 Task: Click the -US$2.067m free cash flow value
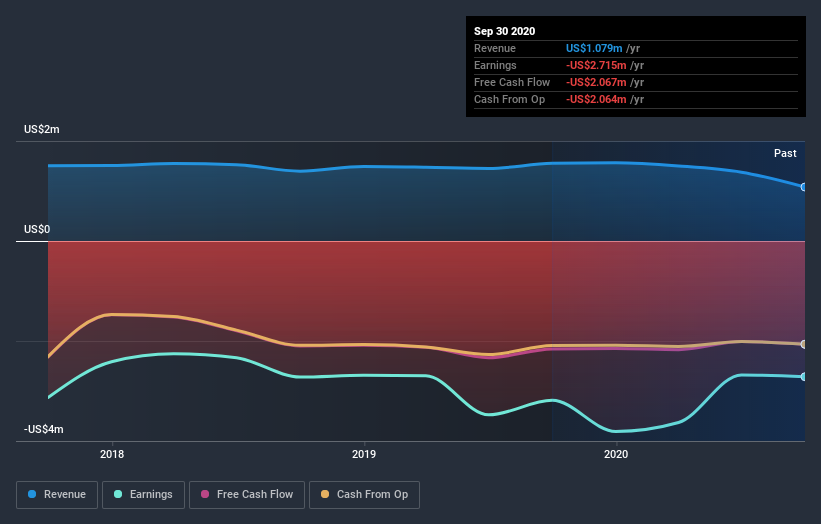pos(596,82)
